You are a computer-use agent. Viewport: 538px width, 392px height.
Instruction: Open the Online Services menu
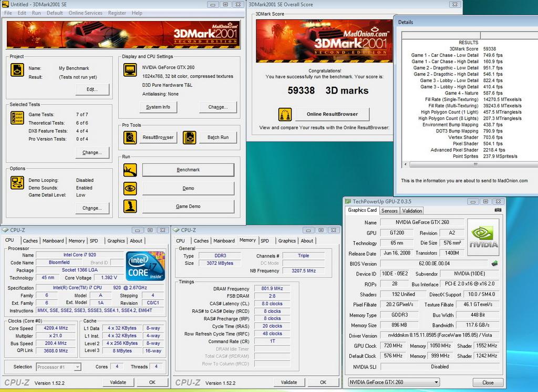(86, 13)
